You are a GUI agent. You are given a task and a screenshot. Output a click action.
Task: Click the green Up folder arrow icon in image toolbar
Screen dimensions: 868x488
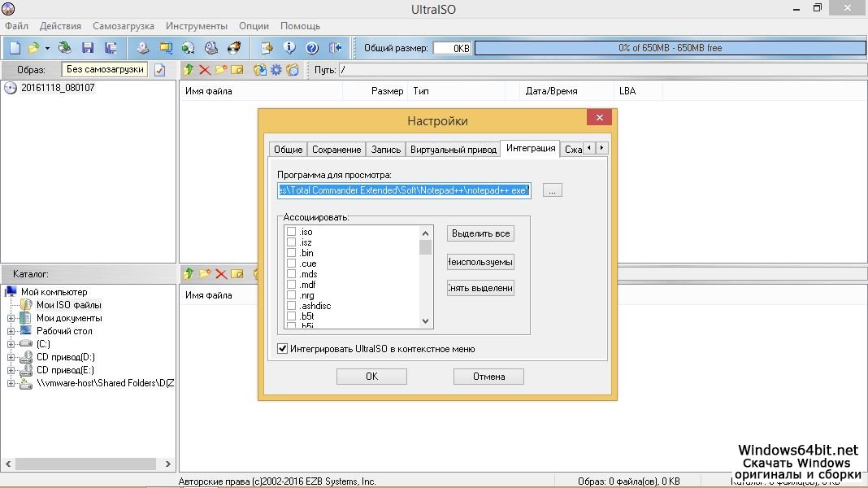(189, 70)
